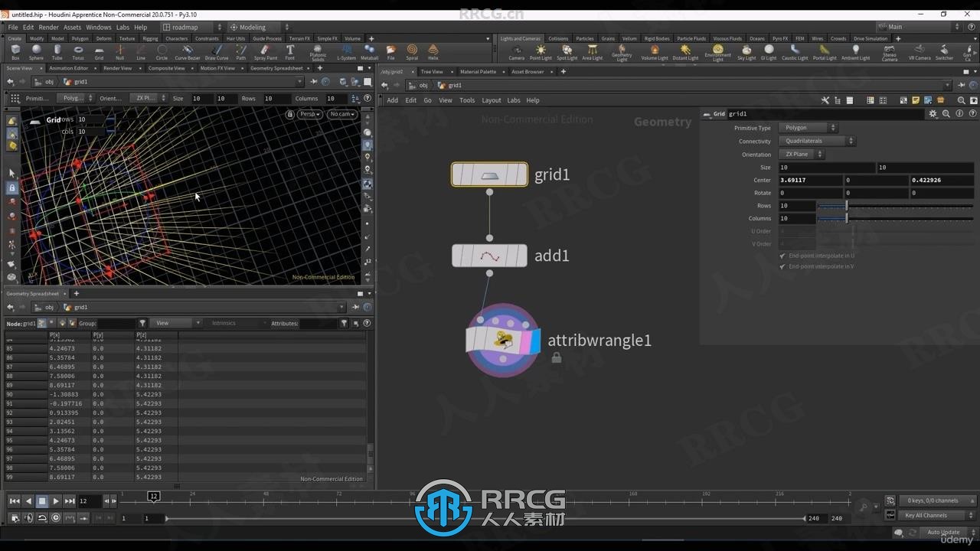Viewport: 980px width, 551px height.
Task: Click the spreadsheet Attributes filter field
Action: (x=318, y=323)
